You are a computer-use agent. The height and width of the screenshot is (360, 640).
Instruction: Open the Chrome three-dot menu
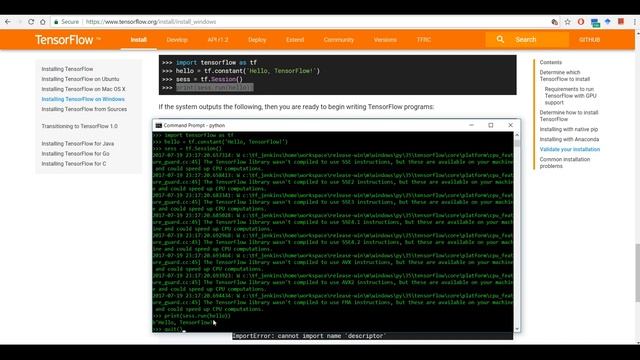coord(635,22)
